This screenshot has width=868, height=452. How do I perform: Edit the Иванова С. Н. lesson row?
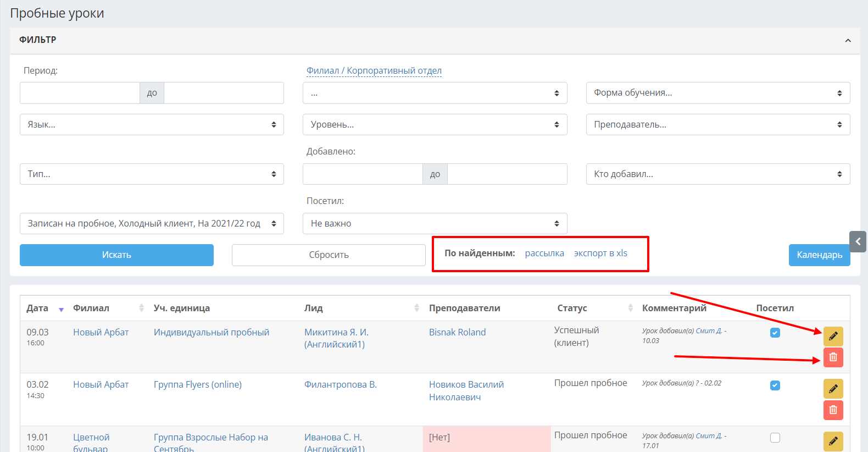(833, 441)
